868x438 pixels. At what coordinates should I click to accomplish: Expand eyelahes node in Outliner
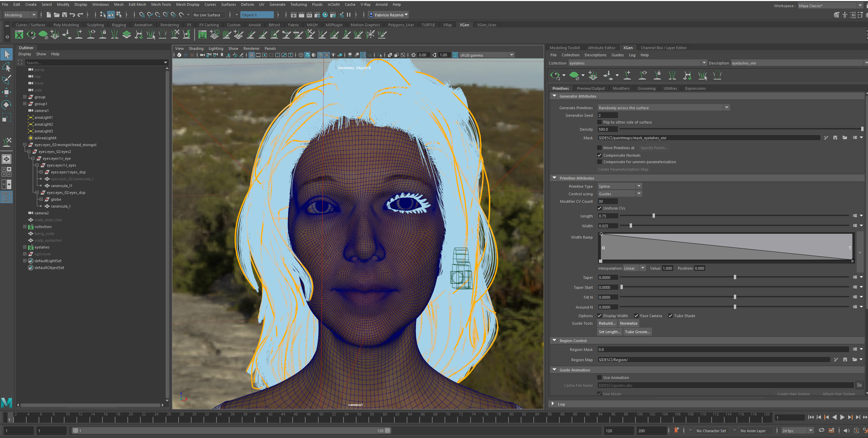click(x=25, y=247)
